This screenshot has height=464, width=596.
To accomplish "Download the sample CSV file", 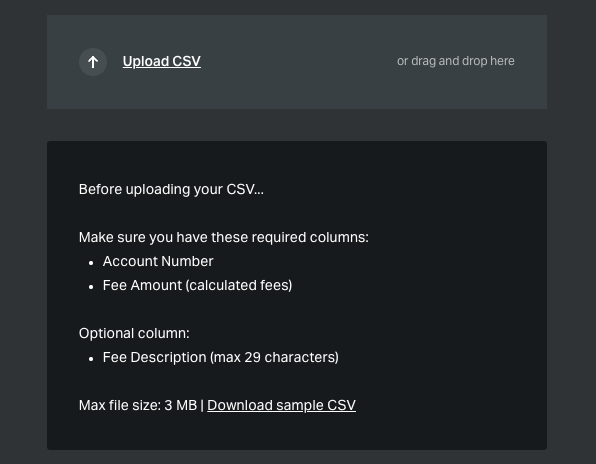I will 281,405.
